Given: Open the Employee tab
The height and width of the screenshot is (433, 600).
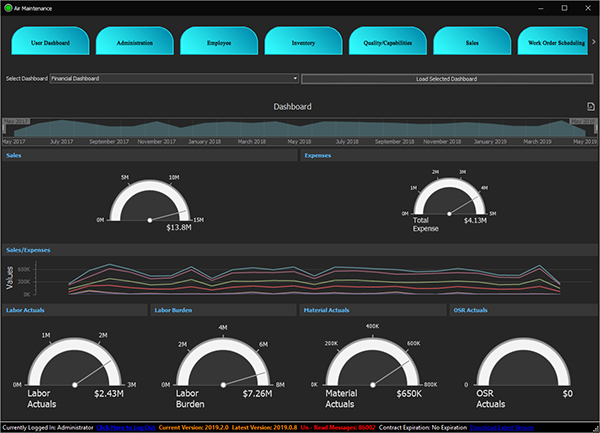Looking at the screenshot, I should click(219, 41).
